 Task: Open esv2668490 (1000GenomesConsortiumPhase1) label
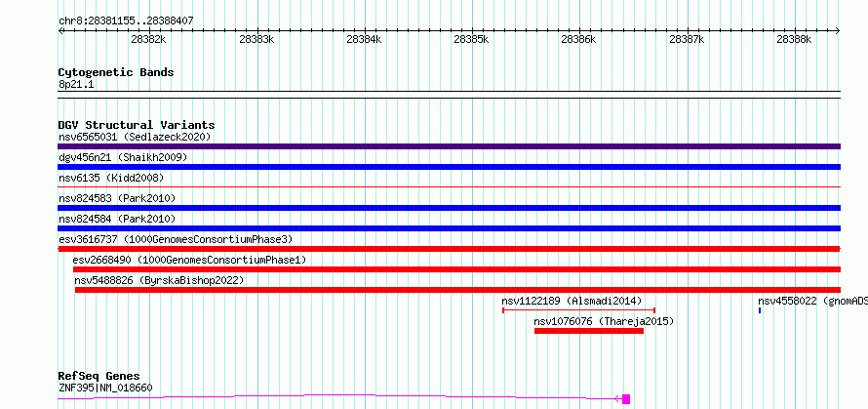click(x=189, y=260)
